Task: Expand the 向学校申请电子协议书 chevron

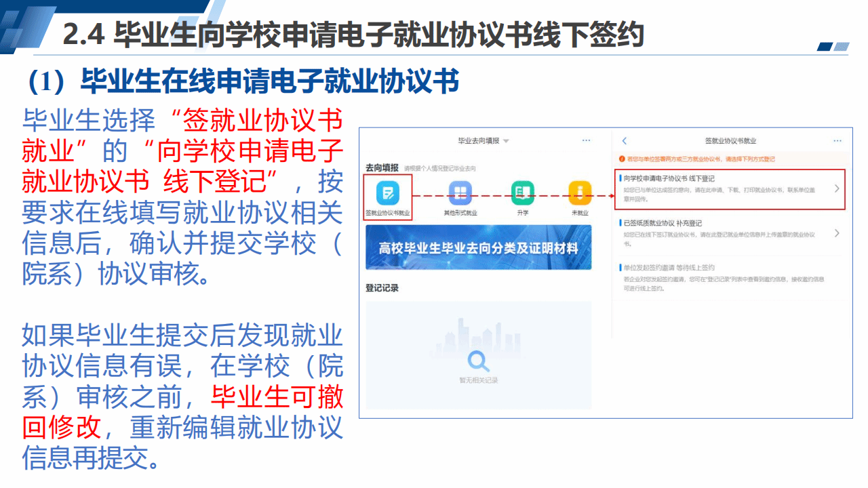Action: [837, 188]
